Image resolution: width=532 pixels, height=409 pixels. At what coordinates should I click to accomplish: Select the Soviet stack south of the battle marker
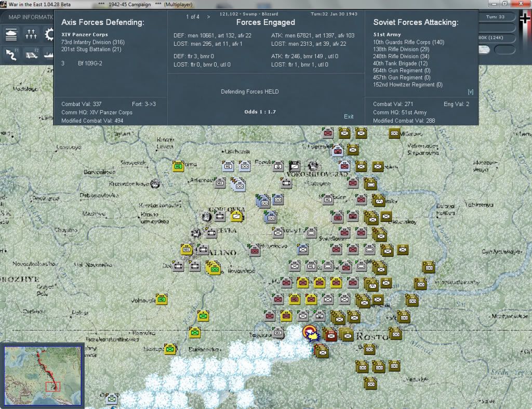(x=321, y=351)
